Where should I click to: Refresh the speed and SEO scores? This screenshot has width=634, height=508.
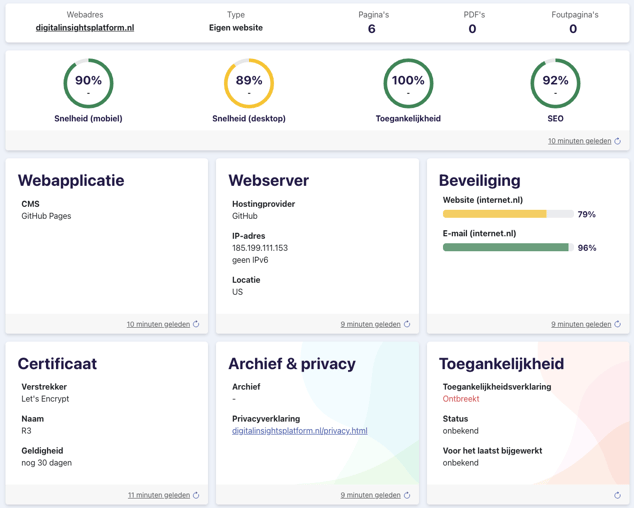pos(617,141)
